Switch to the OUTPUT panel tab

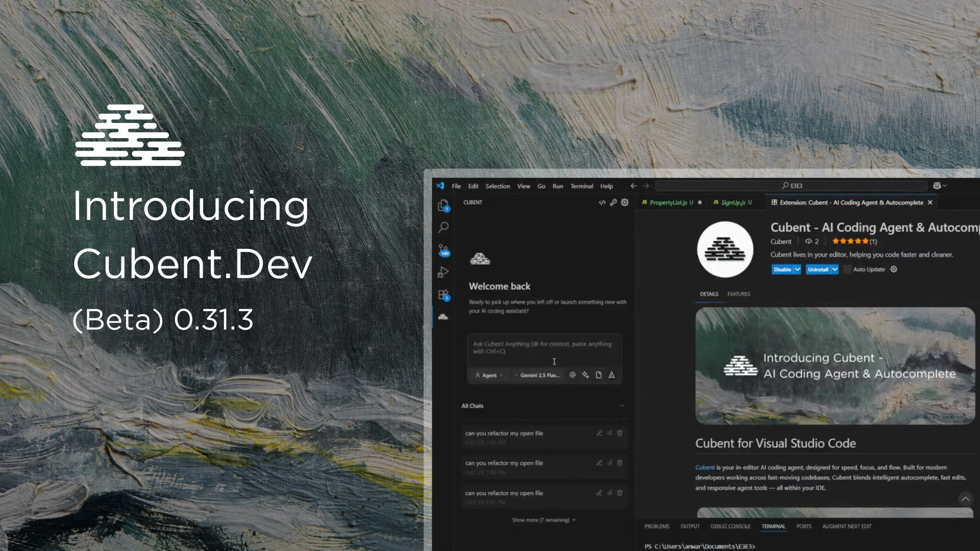690,526
